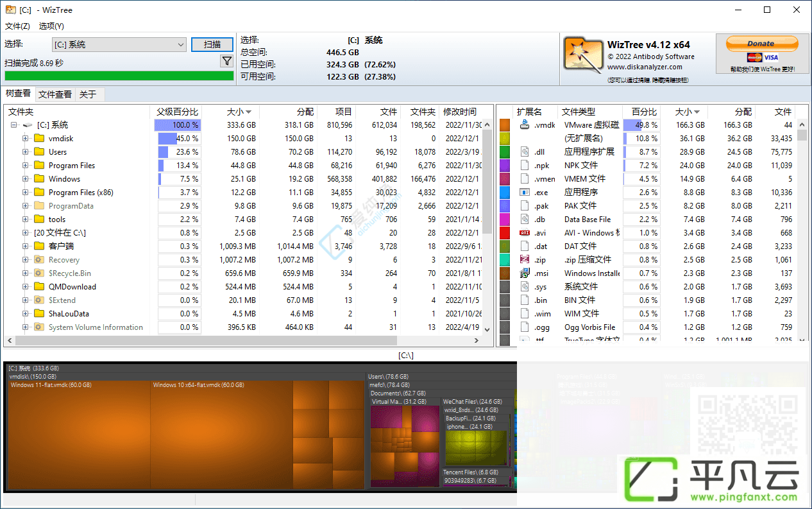Click the file type list down arrow

(803, 341)
